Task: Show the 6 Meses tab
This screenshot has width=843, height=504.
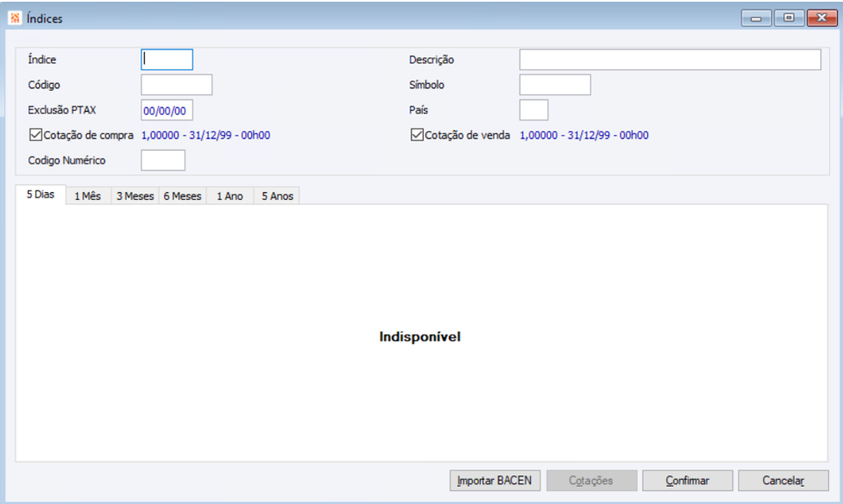Action: (x=182, y=196)
